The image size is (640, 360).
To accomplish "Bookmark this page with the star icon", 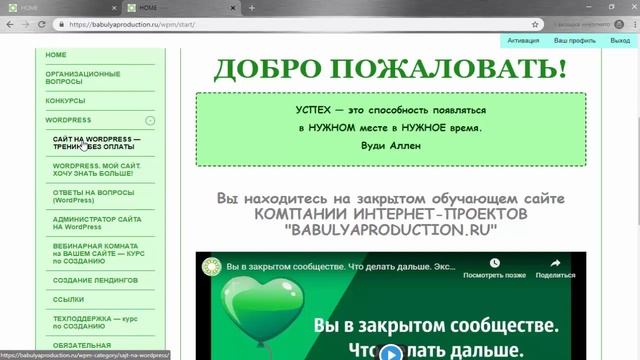I will [x=535, y=24].
